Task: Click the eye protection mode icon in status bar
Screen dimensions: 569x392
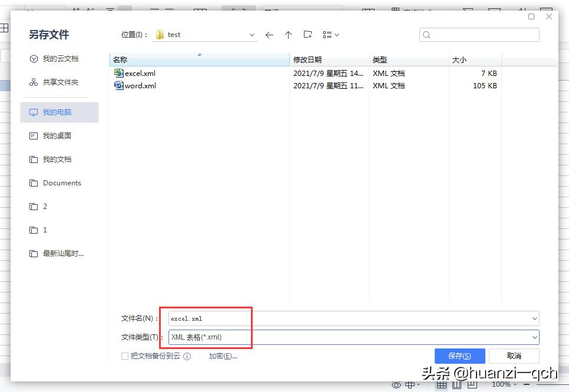Action: pos(395,384)
